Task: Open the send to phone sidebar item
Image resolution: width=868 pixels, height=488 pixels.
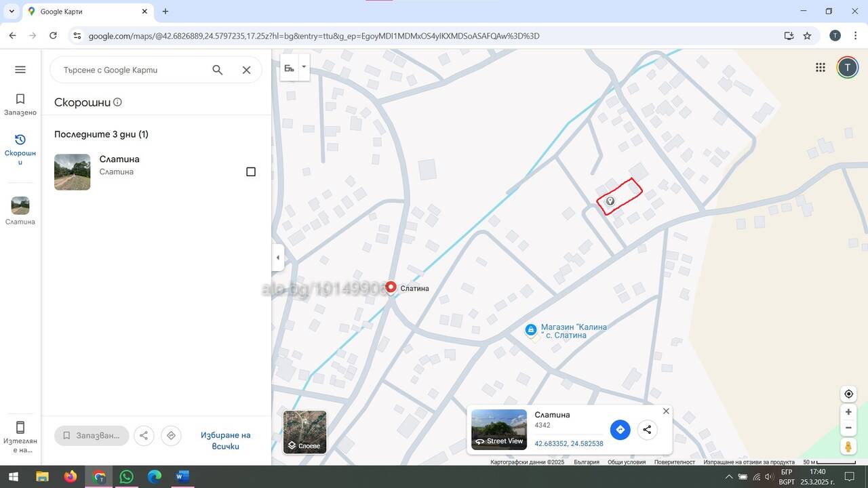Action: coord(20,436)
